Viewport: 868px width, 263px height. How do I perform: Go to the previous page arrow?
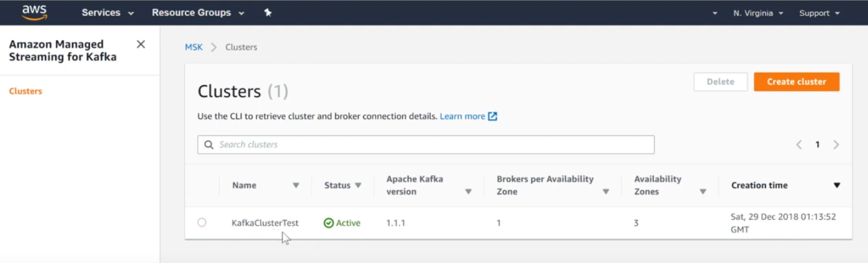point(799,145)
